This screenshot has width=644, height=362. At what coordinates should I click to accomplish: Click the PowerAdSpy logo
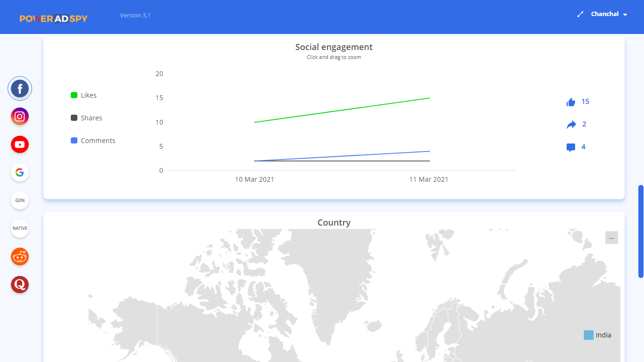click(x=54, y=18)
